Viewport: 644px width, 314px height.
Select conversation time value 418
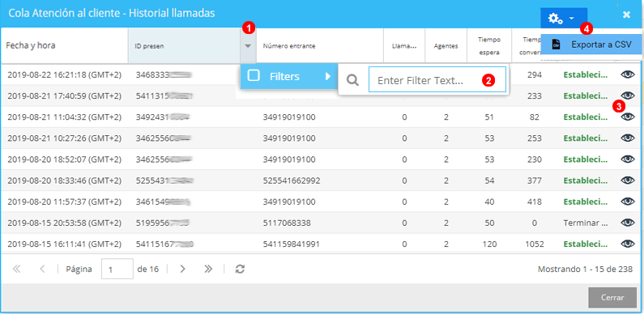535,202
